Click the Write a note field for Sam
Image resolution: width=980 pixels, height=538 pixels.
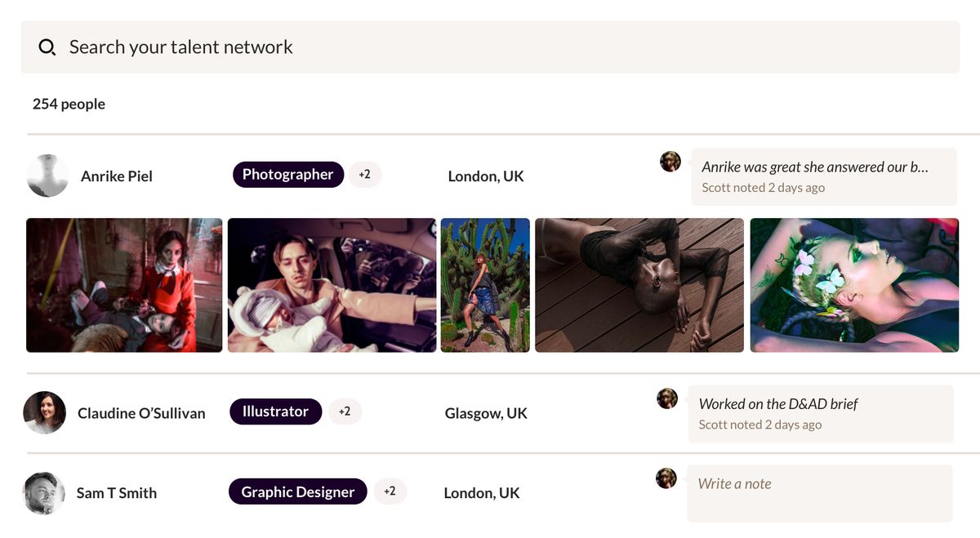click(819, 492)
